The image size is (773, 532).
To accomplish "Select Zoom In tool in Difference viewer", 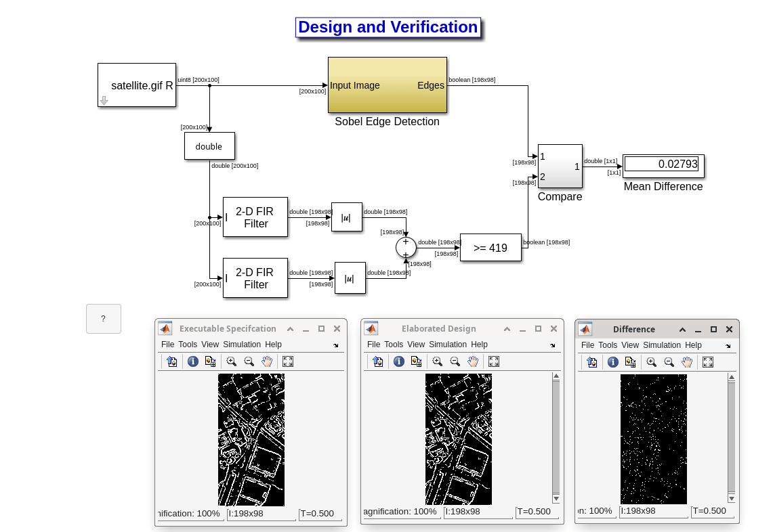I will click(651, 361).
